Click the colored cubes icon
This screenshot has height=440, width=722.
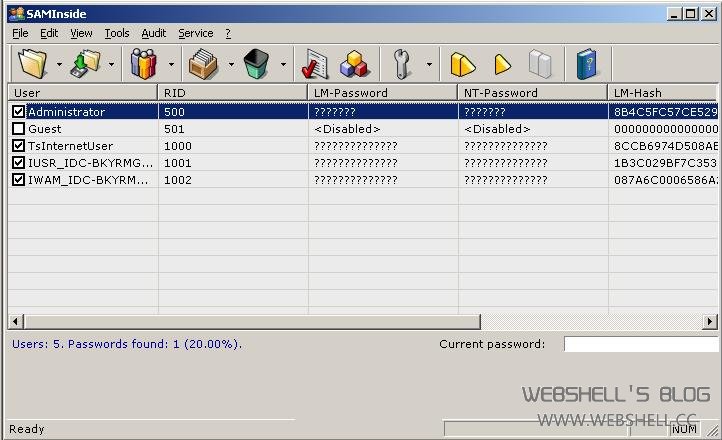(354, 64)
